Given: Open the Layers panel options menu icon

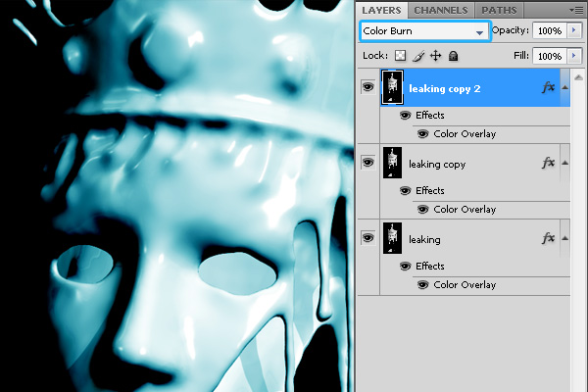Looking at the screenshot, I should [x=575, y=10].
